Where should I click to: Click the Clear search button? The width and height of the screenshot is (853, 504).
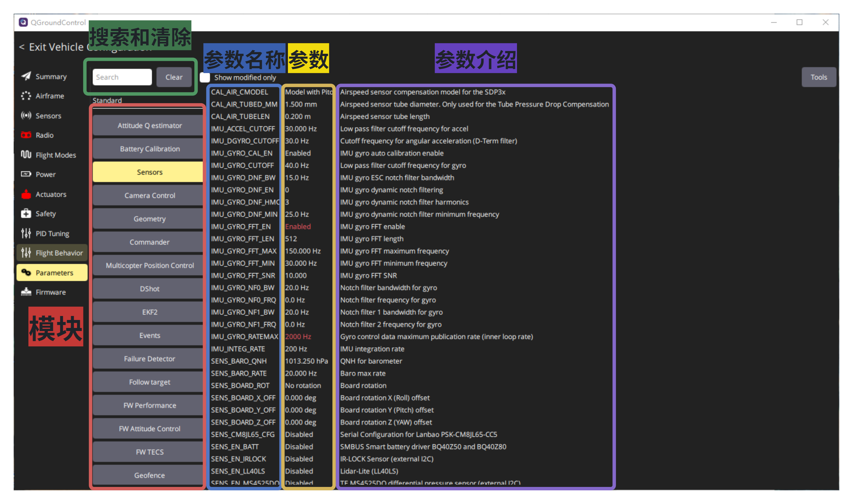pos(174,77)
